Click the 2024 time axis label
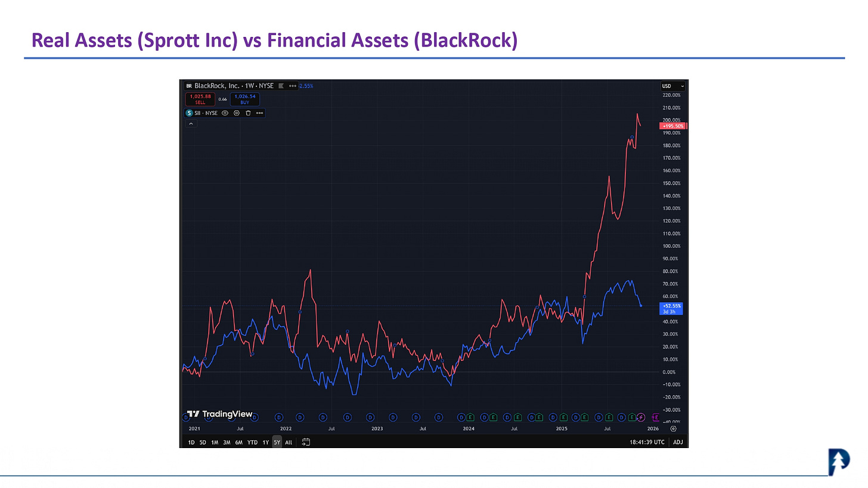 [x=469, y=428]
